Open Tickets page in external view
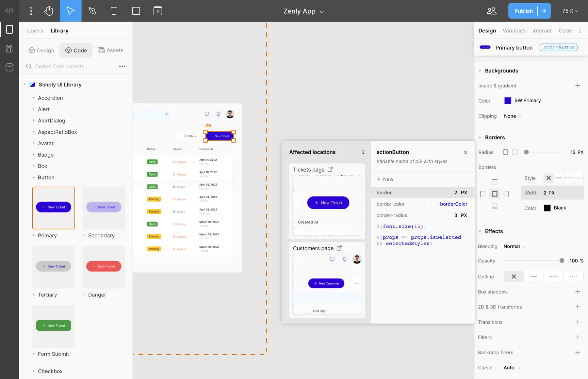The height and width of the screenshot is (379, 588). [x=330, y=169]
